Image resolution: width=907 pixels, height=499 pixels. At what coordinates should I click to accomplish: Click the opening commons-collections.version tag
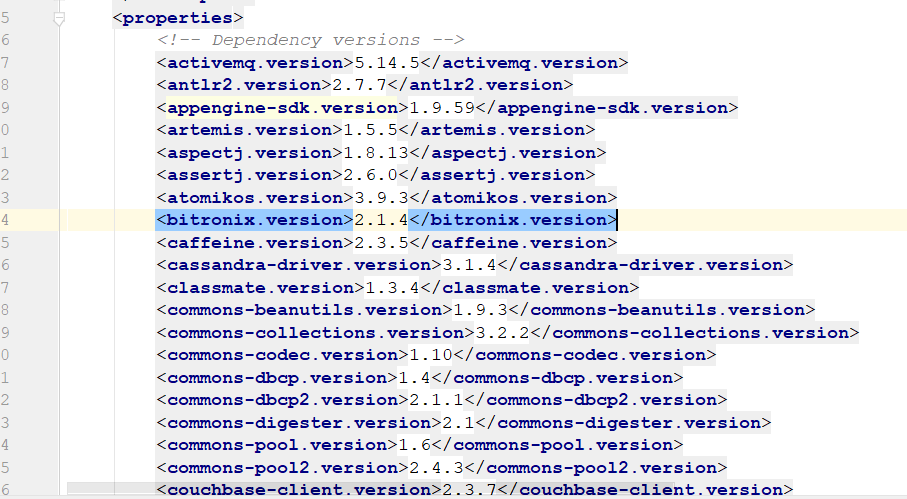315,332
